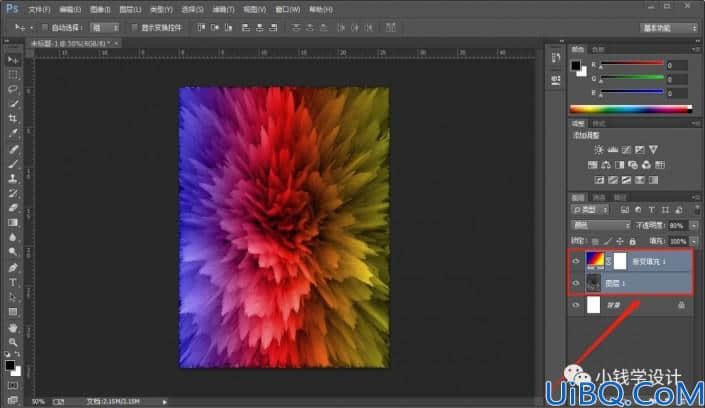Select the Brush tool

13,163
